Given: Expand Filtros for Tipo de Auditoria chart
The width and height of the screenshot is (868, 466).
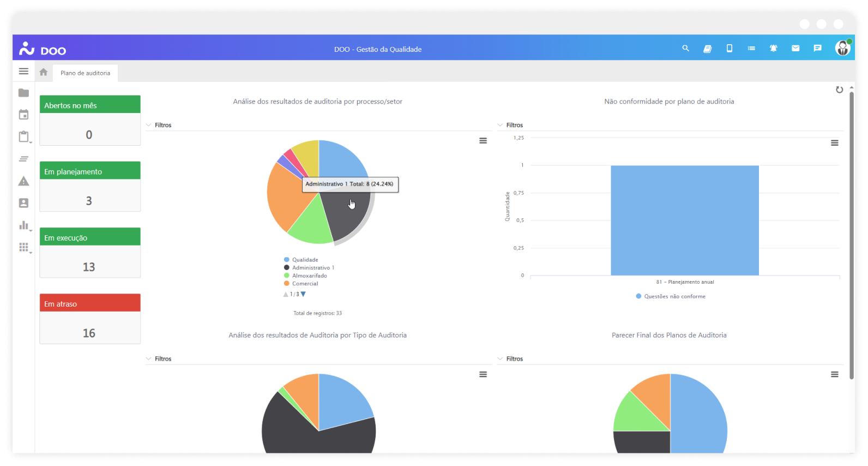Looking at the screenshot, I should pyautogui.click(x=159, y=359).
